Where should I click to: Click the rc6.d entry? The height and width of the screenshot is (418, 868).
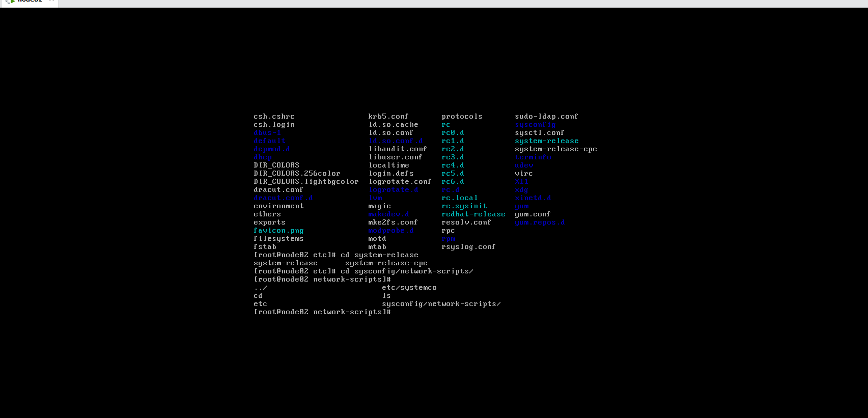coord(453,182)
